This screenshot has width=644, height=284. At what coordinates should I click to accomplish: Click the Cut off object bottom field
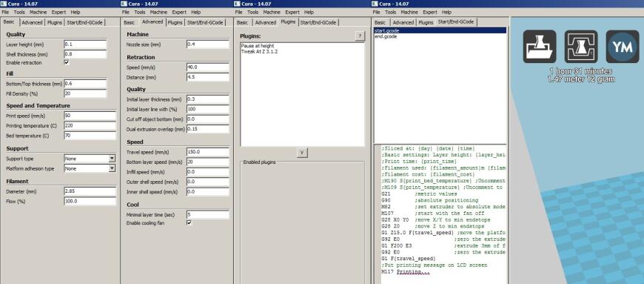(x=207, y=119)
